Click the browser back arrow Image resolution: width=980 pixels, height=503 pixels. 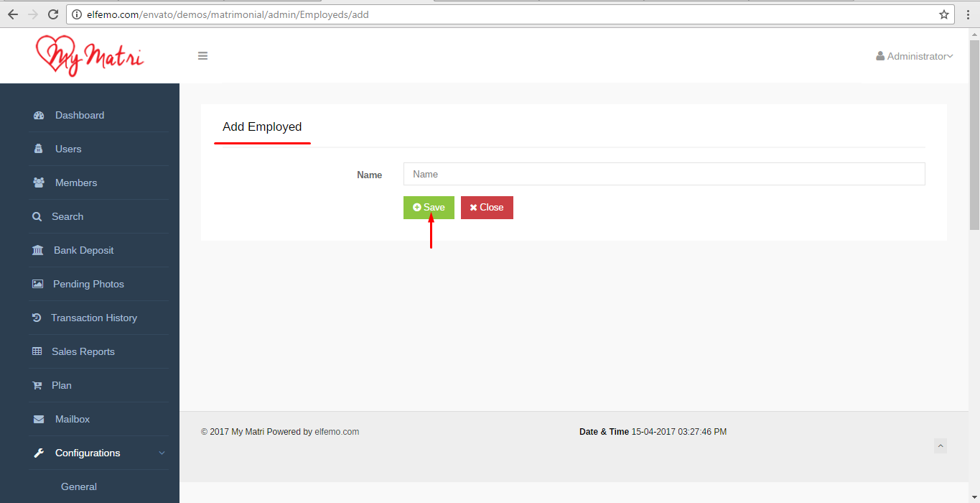coord(12,14)
